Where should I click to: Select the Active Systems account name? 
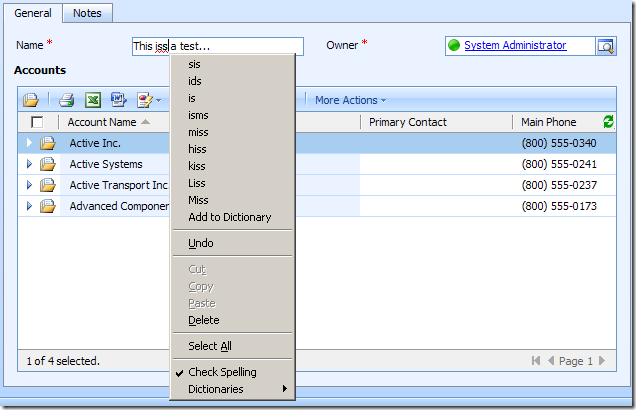coord(106,164)
